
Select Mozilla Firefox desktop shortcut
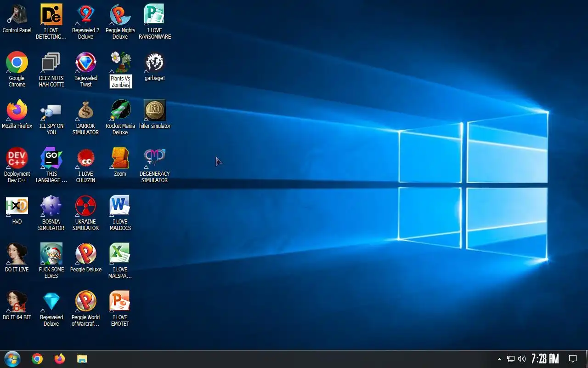tap(17, 110)
